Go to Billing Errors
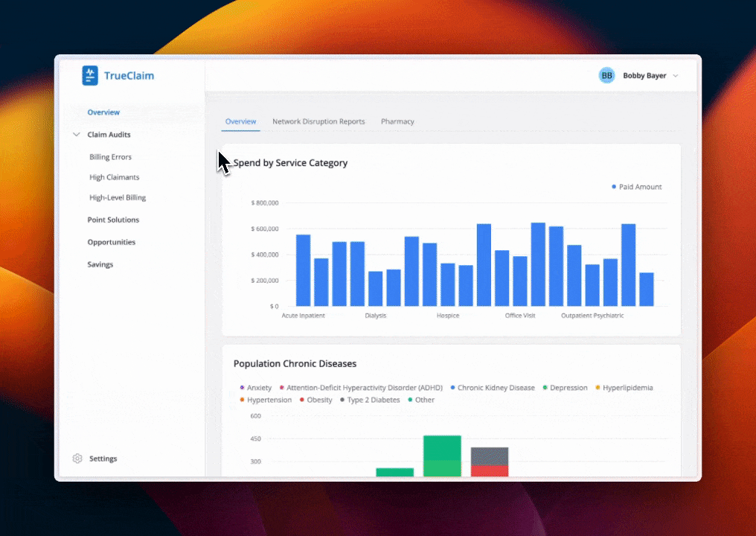 tap(110, 157)
